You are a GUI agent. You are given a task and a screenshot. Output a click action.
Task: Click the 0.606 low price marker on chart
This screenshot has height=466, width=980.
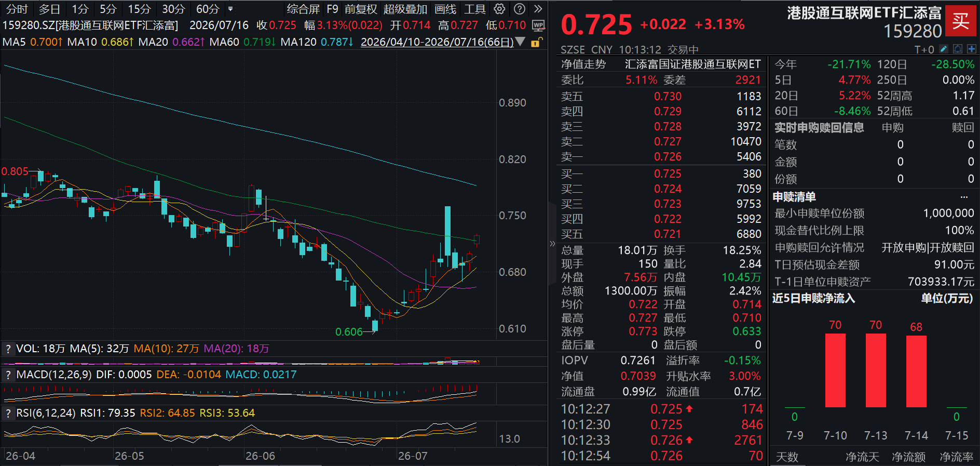click(x=349, y=332)
